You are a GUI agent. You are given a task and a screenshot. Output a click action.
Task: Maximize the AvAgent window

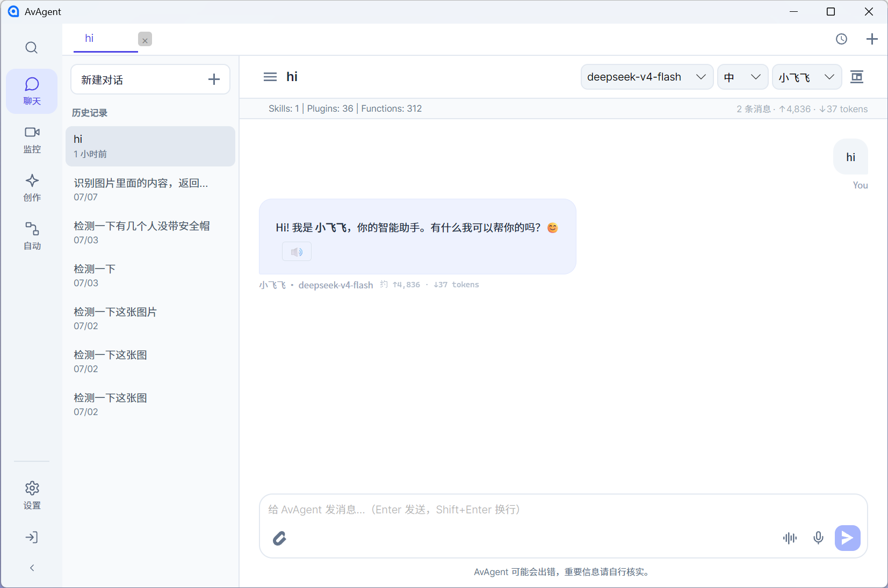(x=831, y=12)
